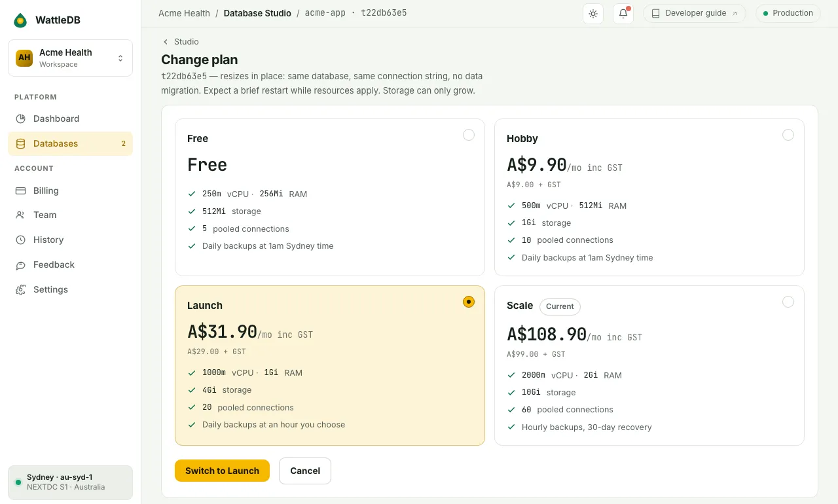Select the Free plan radio button

coord(469,135)
